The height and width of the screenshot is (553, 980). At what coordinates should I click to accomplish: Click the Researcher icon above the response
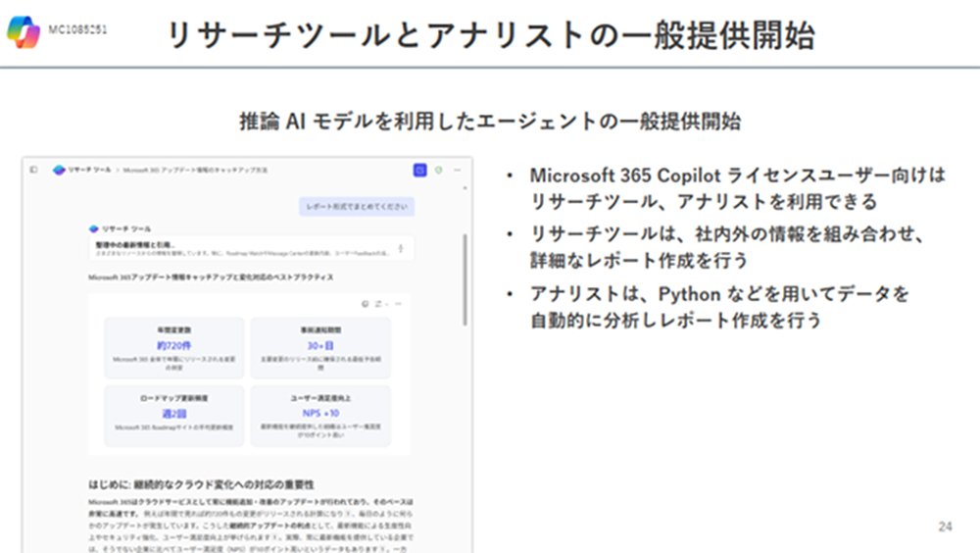tap(94, 229)
